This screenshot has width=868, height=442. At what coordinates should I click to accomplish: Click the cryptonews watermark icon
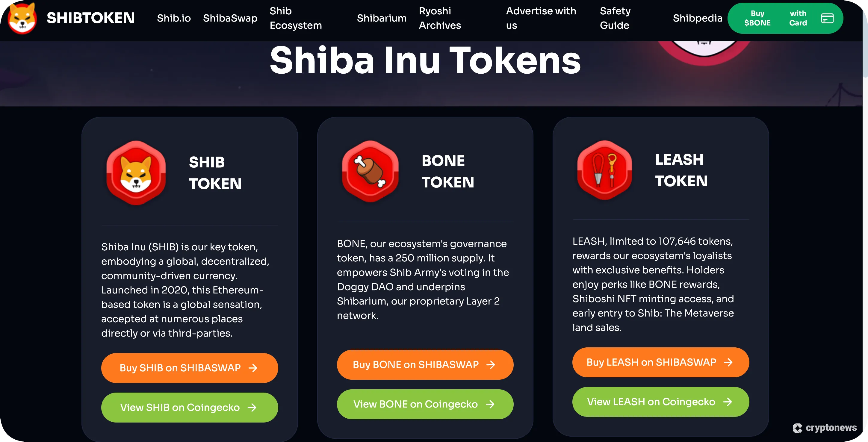pos(798,428)
